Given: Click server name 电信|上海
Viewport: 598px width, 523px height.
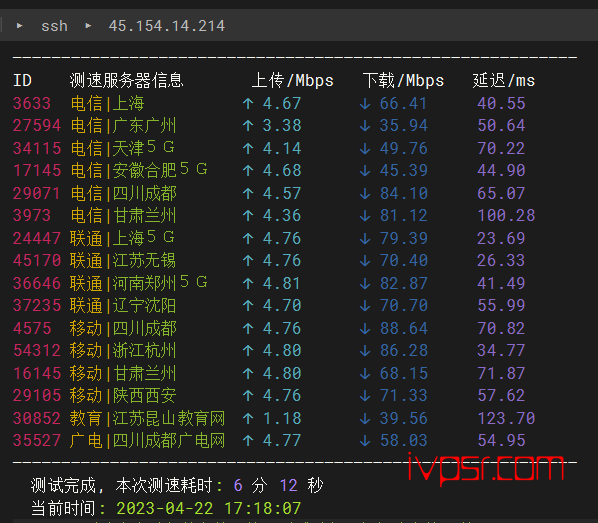Looking at the screenshot, I should [107, 103].
